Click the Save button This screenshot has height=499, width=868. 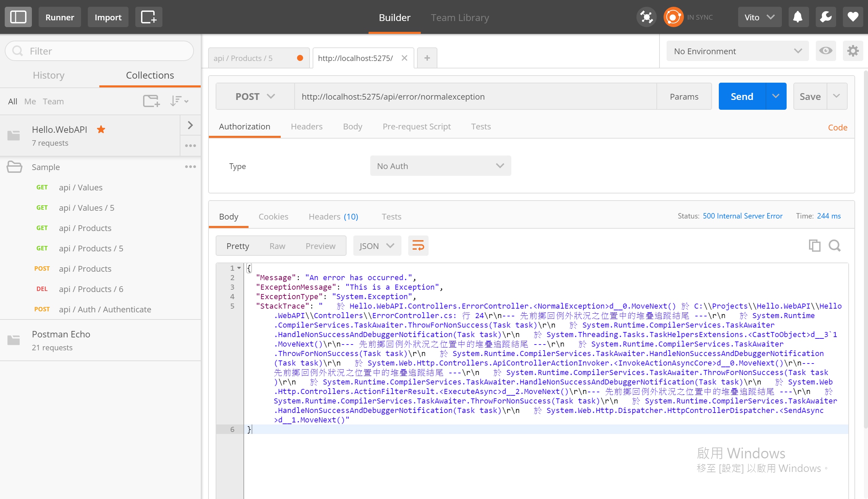coord(810,96)
